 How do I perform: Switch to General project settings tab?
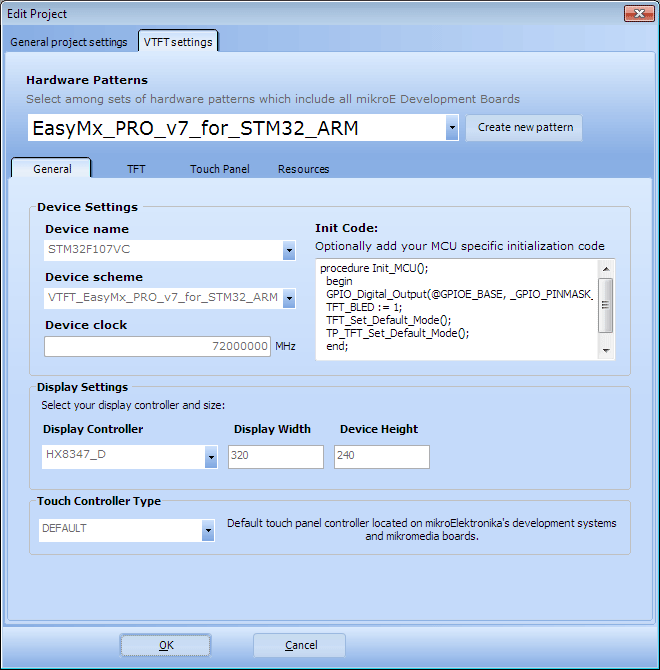(69, 42)
